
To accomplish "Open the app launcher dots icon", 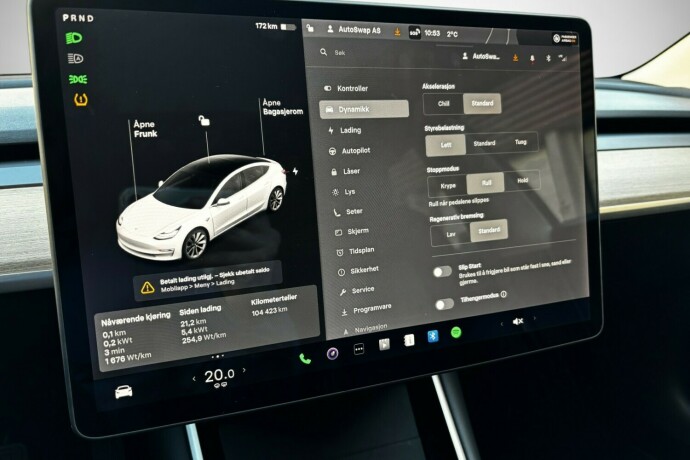I will [359, 350].
